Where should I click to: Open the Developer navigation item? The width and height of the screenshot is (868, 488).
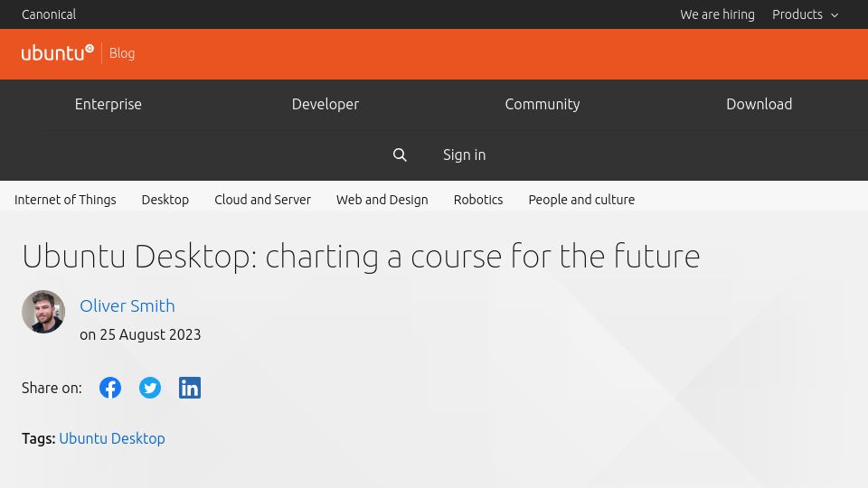pyautogui.click(x=325, y=104)
